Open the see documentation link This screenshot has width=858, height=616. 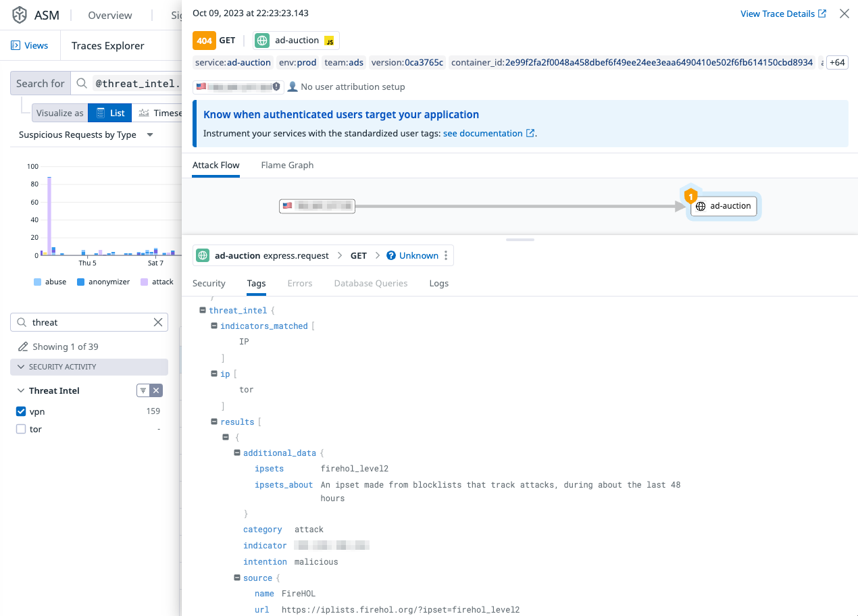click(x=482, y=133)
